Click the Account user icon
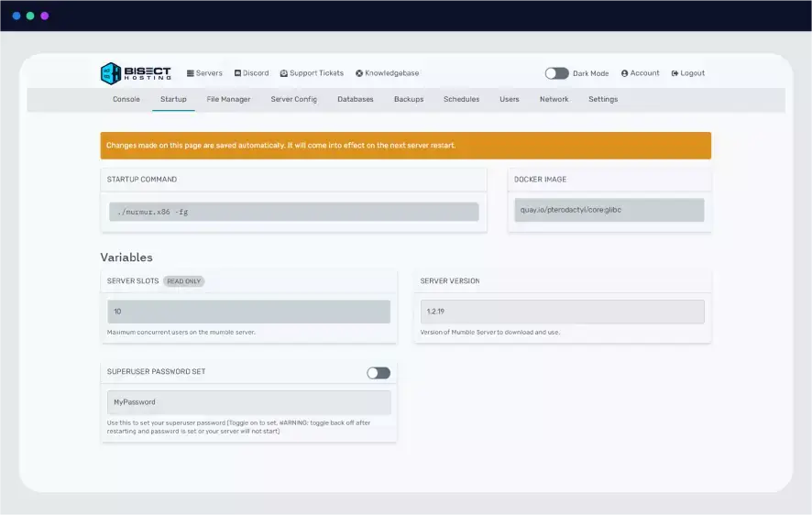812x515 pixels. coord(624,73)
